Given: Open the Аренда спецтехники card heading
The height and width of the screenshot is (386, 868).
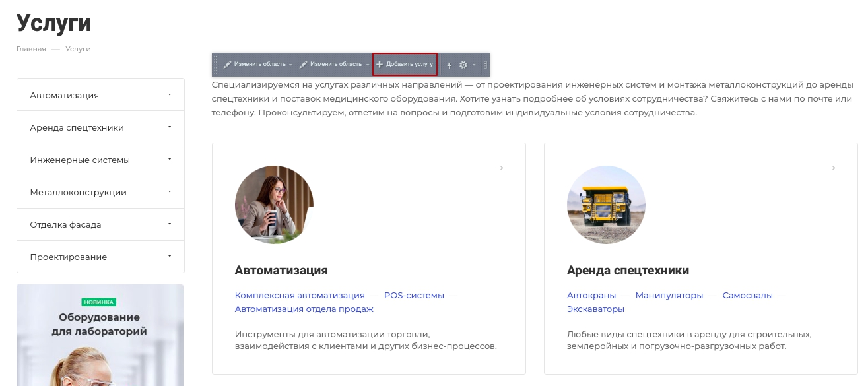Looking at the screenshot, I should tap(628, 271).
